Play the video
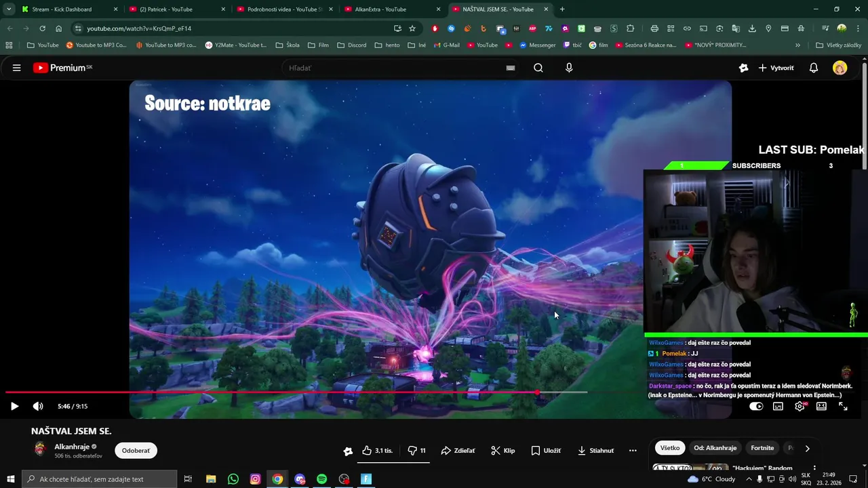Image resolution: width=868 pixels, height=488 pixels. (14, 406)
